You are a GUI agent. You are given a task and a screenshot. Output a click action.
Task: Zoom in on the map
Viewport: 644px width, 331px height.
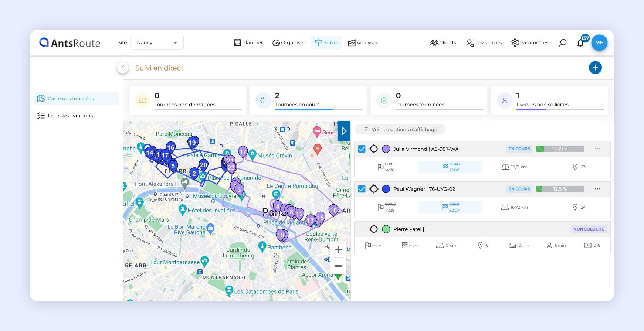tap(338, 250)
